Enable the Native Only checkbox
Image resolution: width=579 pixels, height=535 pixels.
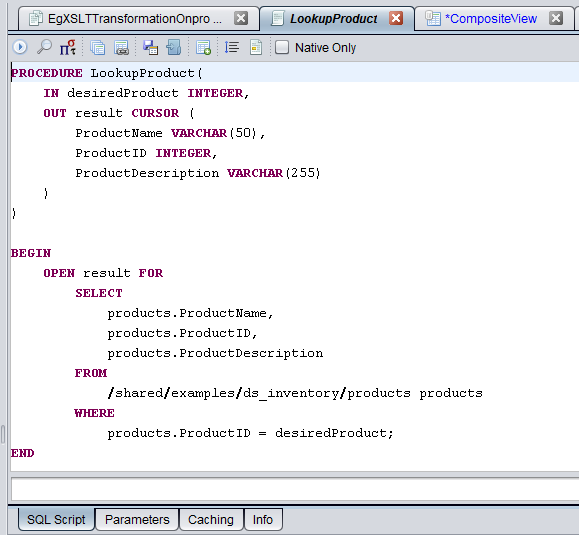pos(282,47)
